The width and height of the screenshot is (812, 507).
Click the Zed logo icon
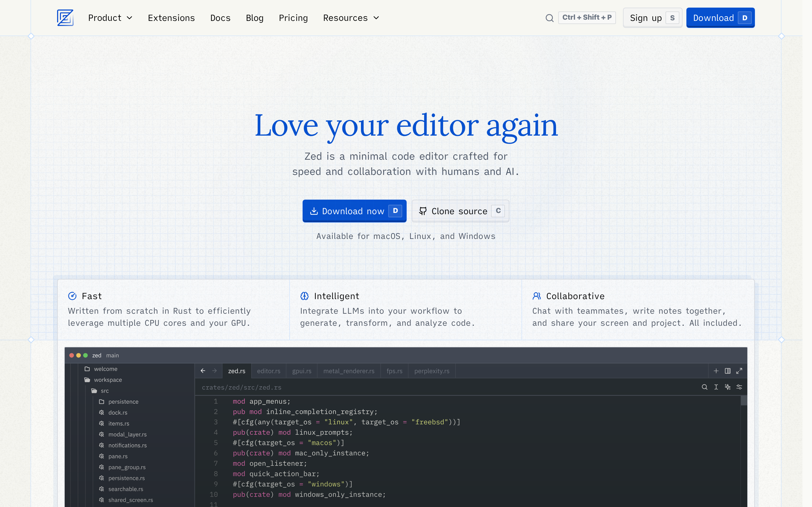pyautogui.click(x=65, y=18)
